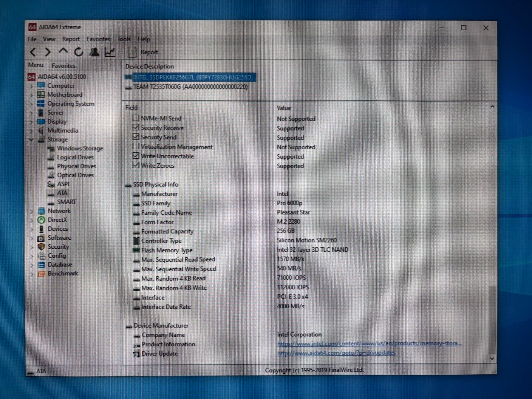Switch to the Favorites panel tab
532x399 pixels.
pos(64,66)
